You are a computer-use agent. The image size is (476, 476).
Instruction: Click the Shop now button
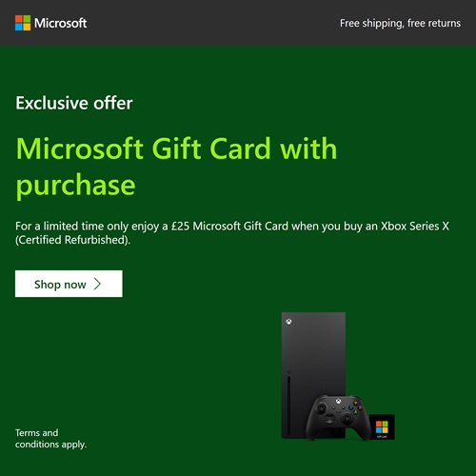point(69,284)
